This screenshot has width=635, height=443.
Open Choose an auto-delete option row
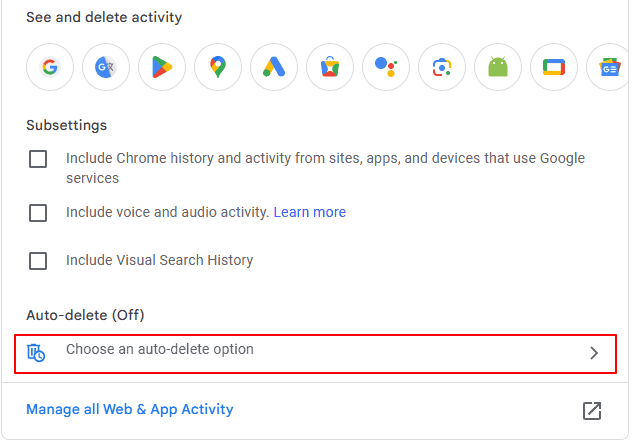(315, 354)
